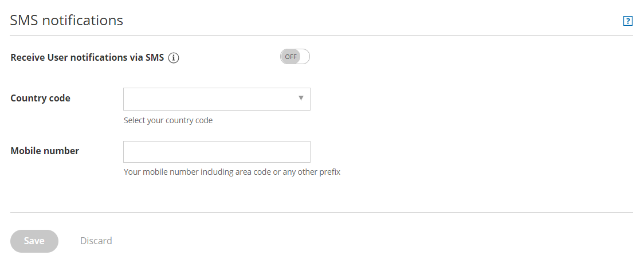
Task: Click the Receive User notifications via SMS label
Action: pyautogui.click(x=87, y=57)
